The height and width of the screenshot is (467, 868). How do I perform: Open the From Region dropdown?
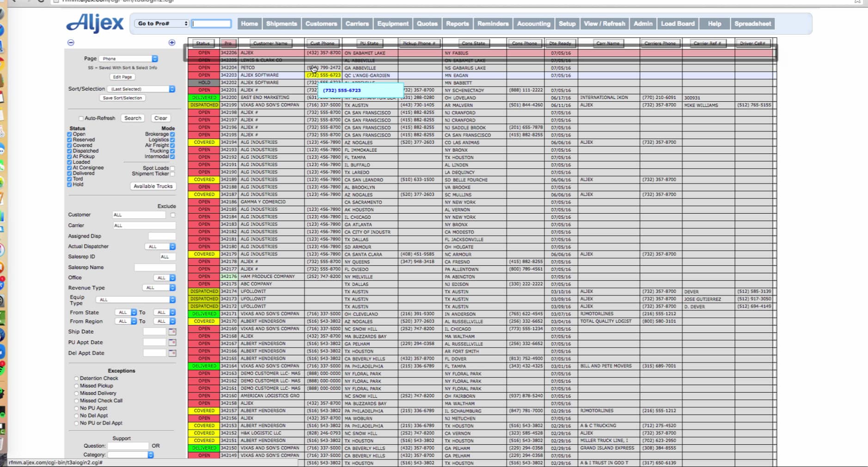click(126, 321)
